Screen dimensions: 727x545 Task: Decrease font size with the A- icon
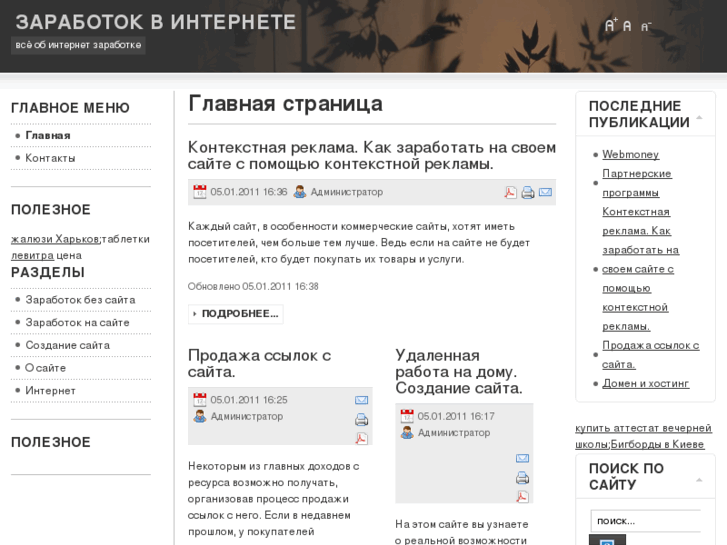coord(645,26)
